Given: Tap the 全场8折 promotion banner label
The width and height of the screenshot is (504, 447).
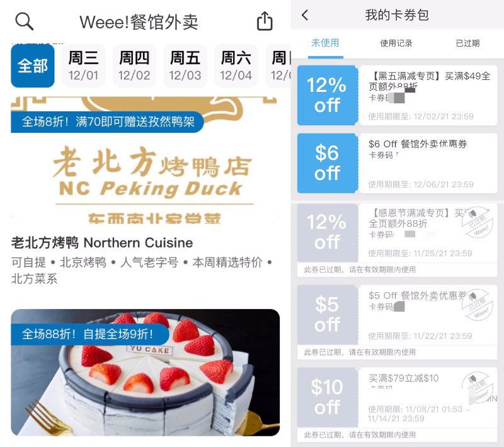Looking at the screenshot, I should (107, 122).
